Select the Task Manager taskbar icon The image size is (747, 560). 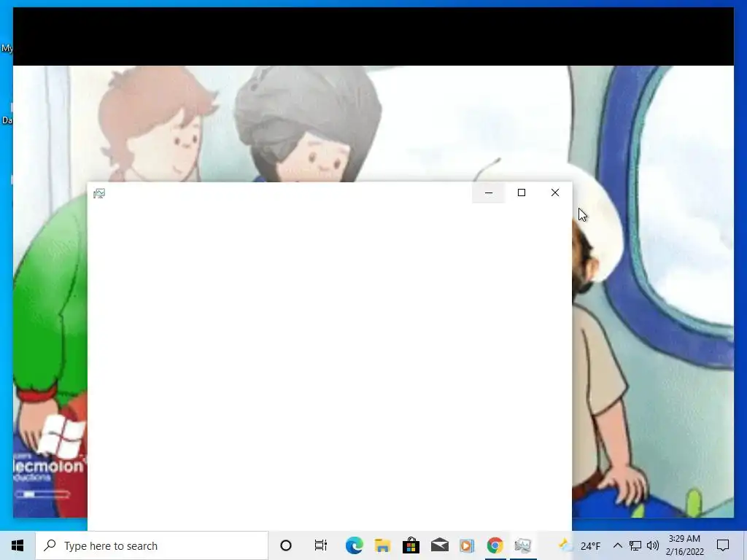click(x=522, y=545)
